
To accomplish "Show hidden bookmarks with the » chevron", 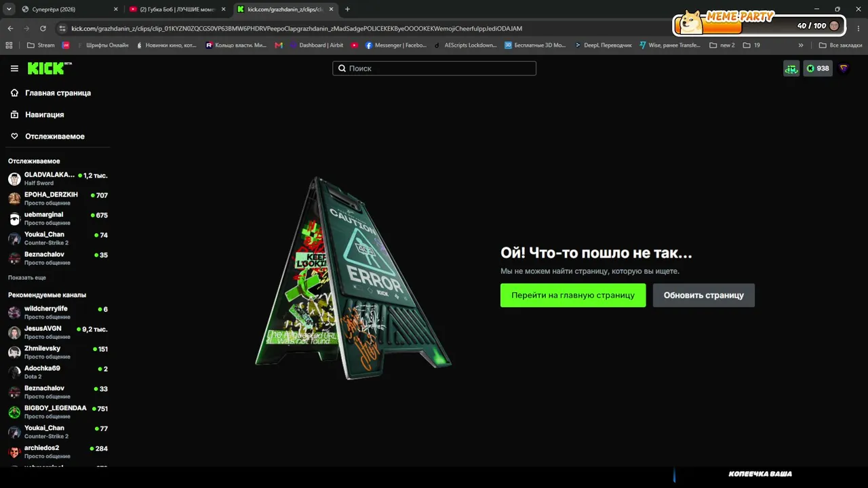I will coord(801,45).
